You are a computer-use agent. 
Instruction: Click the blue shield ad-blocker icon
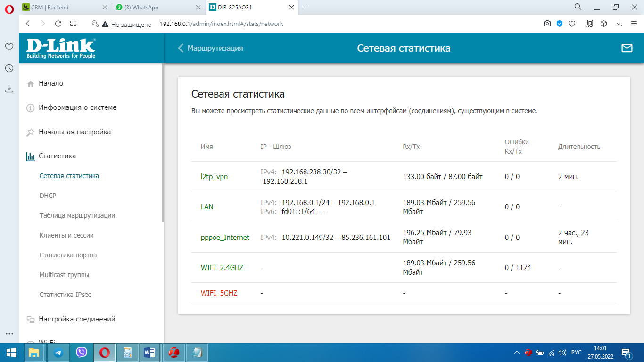pyautogui.click(x=560, y=24)
